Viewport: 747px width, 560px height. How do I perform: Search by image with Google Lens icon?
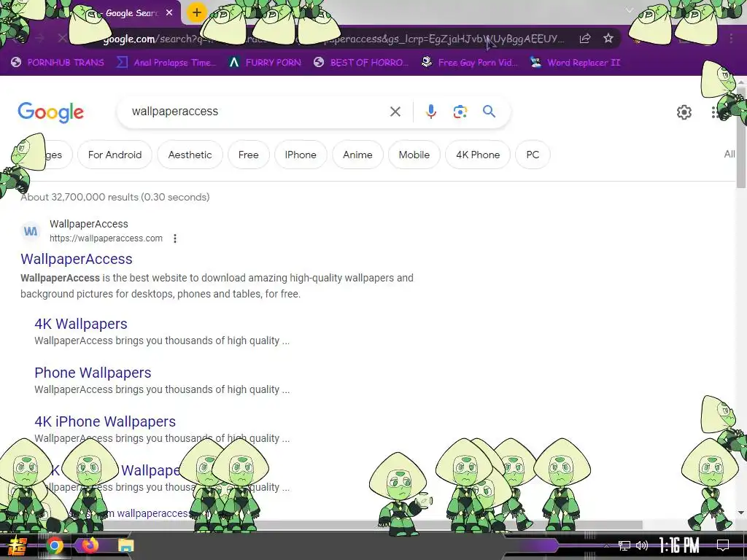click(460, 112)
